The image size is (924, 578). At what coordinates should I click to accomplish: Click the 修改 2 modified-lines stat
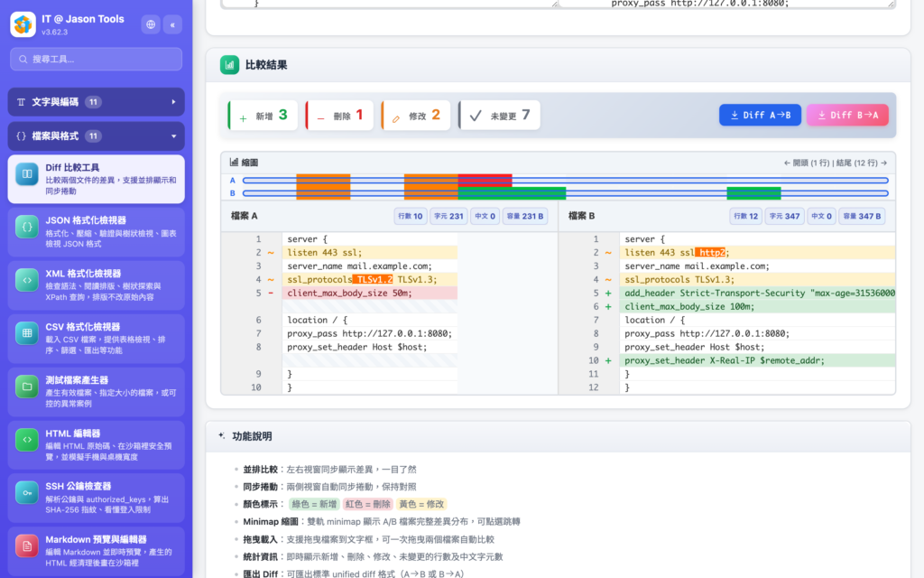click(416, 115)
